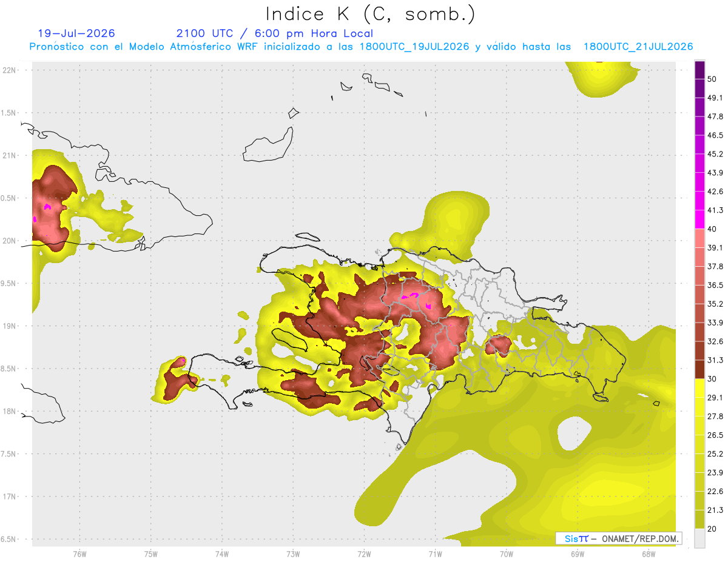Pick the magenta color band between 40 and 41.3
The image size is (728, 562).
click(700, 219)
